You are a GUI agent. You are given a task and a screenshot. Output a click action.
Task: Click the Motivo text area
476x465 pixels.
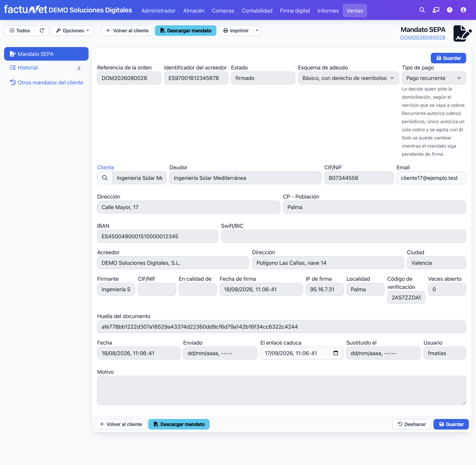[281, 390]
